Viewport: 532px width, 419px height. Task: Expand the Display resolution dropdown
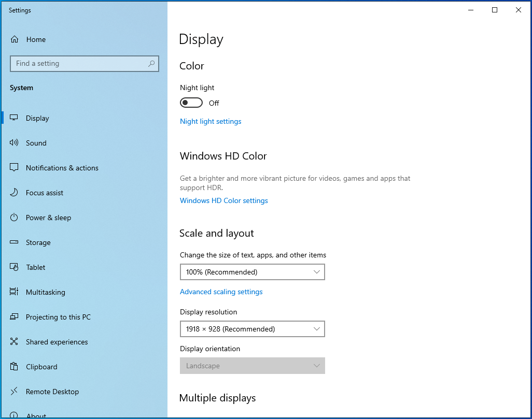point(252,329)
